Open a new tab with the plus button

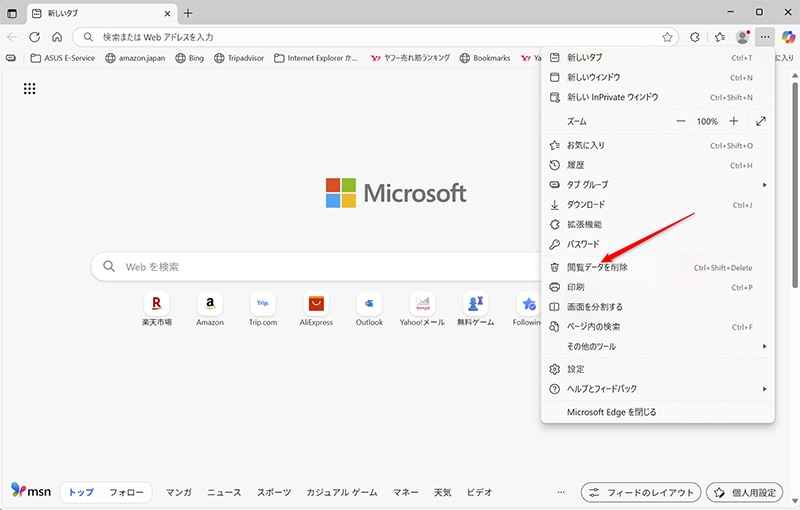click(188, 13)
